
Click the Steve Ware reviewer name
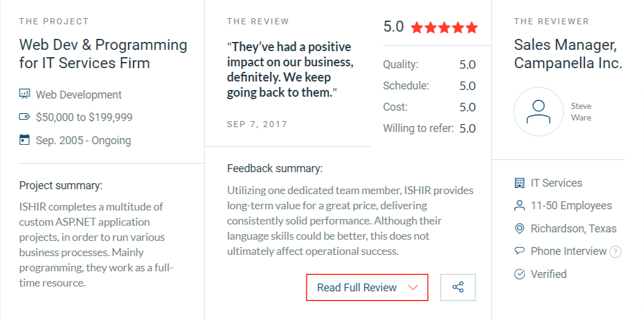pos(581,111)
